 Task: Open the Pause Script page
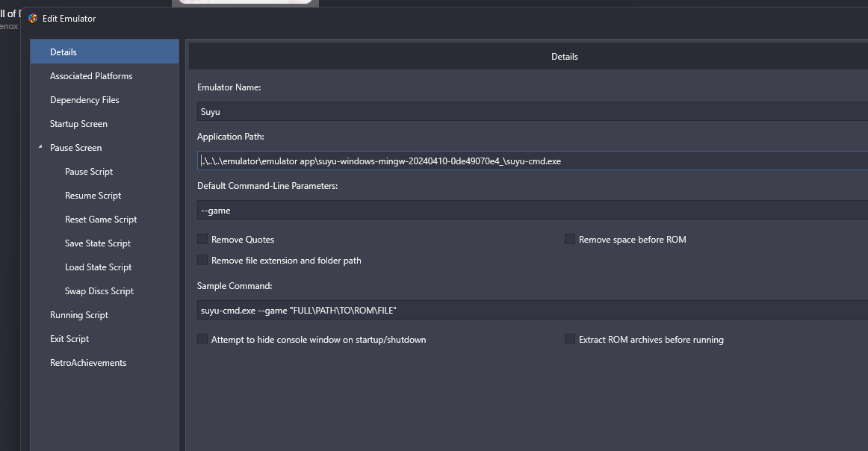click(x=89, y=172)
